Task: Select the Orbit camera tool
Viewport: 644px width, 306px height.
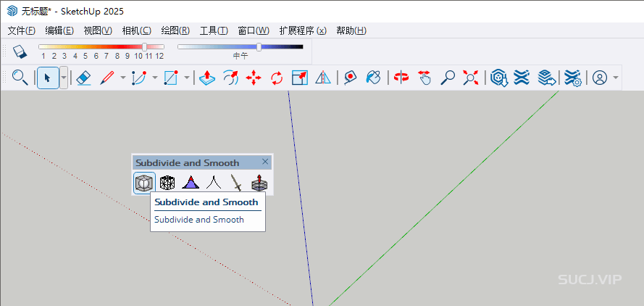Action: click(x=401, y=78)
